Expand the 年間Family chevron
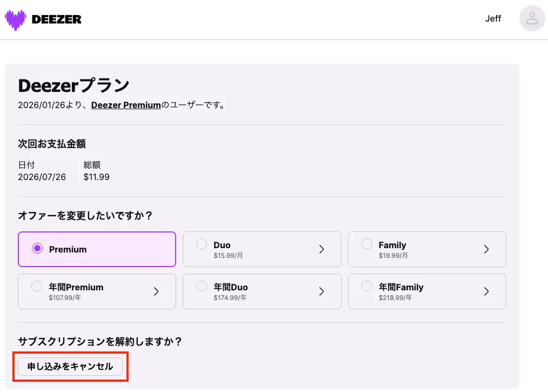The height and width of the screenshot is (392, 548). pos(486,291)
